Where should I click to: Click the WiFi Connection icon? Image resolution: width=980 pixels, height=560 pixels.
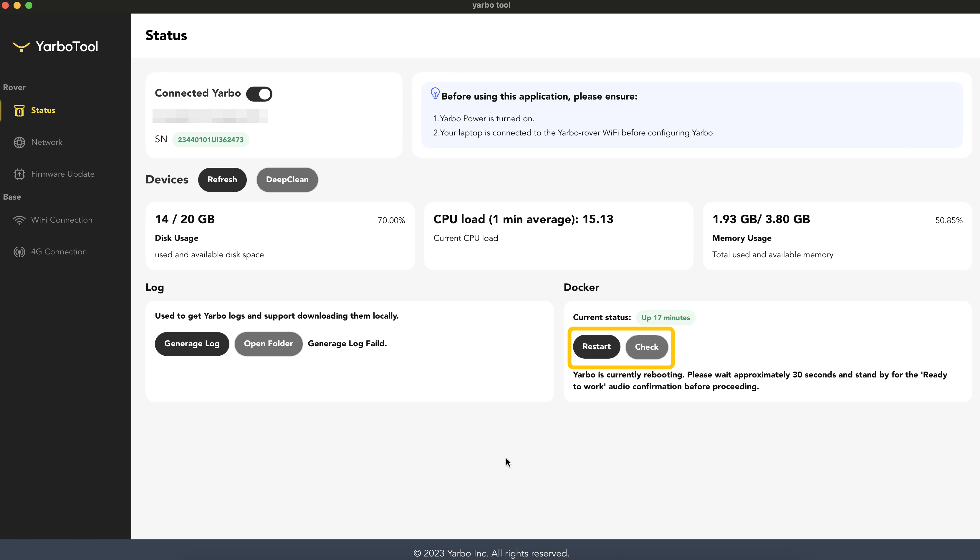[19, 220]
